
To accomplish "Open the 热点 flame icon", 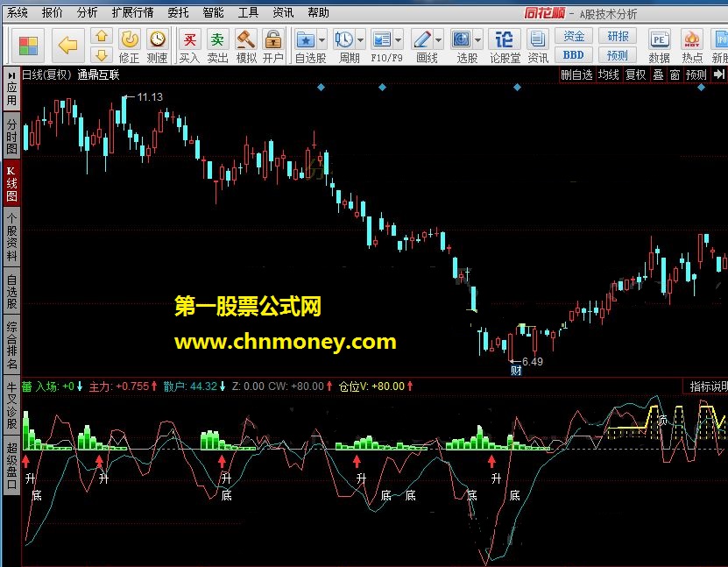I will point(692,46).
